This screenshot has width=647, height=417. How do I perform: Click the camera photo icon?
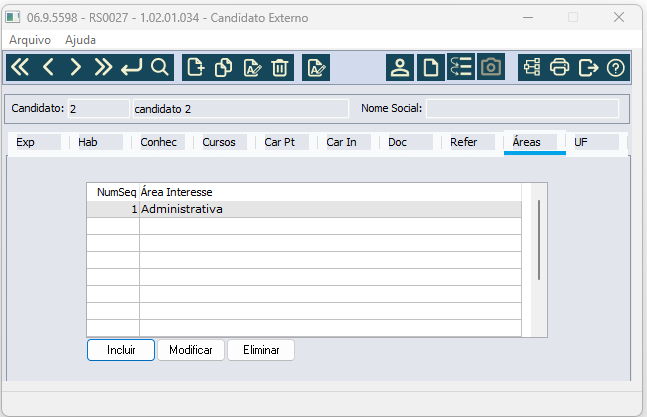(x=491, y=67)
